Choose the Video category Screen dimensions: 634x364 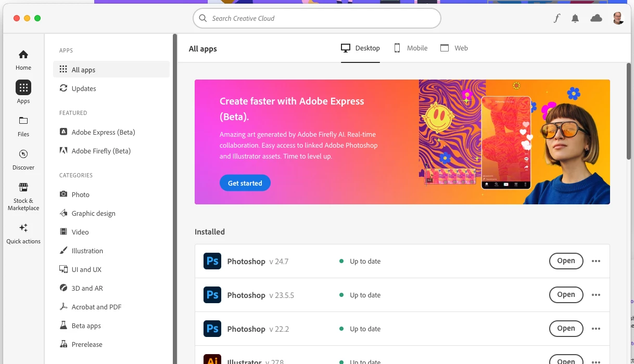[111, 232]
